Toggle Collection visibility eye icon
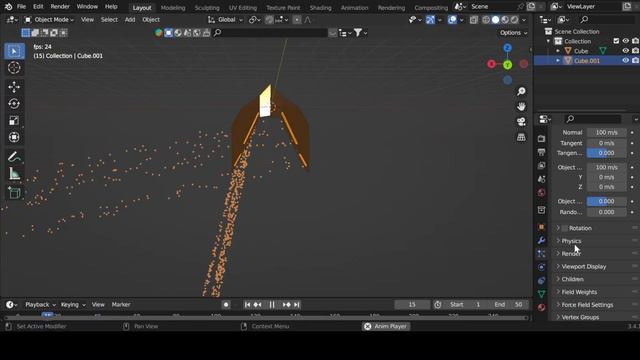 (x=625, y=41)
